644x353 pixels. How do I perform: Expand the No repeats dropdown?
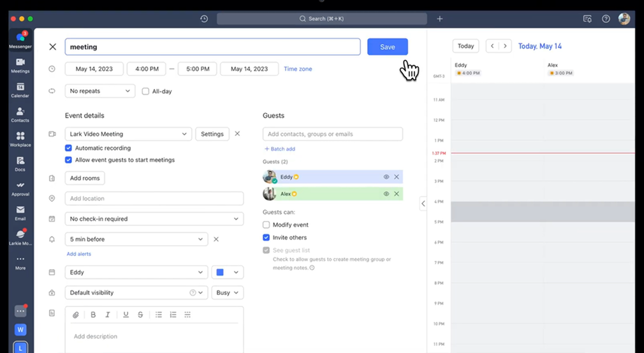tap(99, 91)
